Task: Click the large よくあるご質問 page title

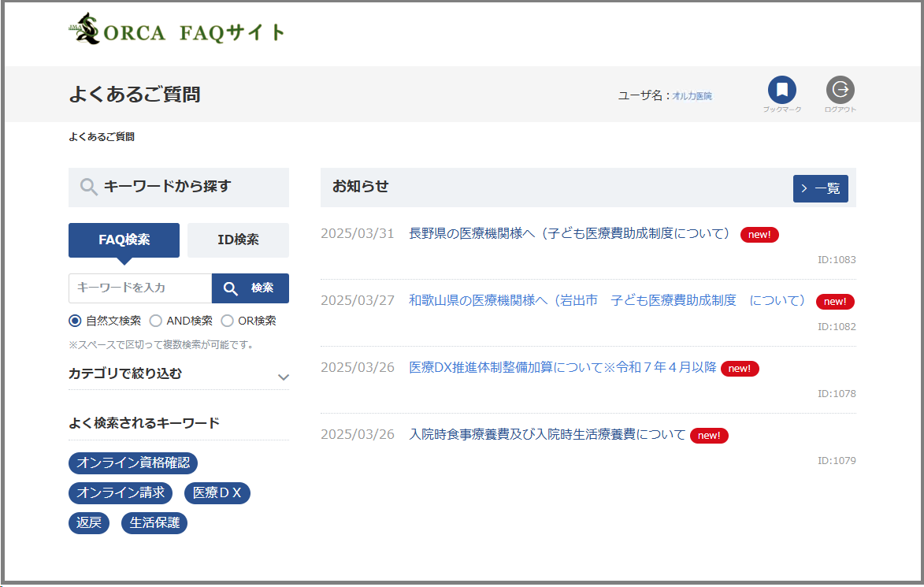Action: click(x=135, y=95)
